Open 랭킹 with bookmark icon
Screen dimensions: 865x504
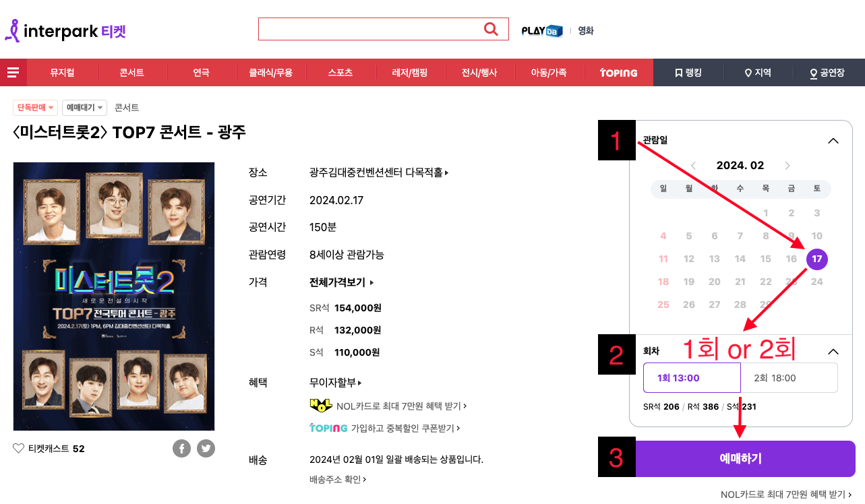click(x=688, y=73)
